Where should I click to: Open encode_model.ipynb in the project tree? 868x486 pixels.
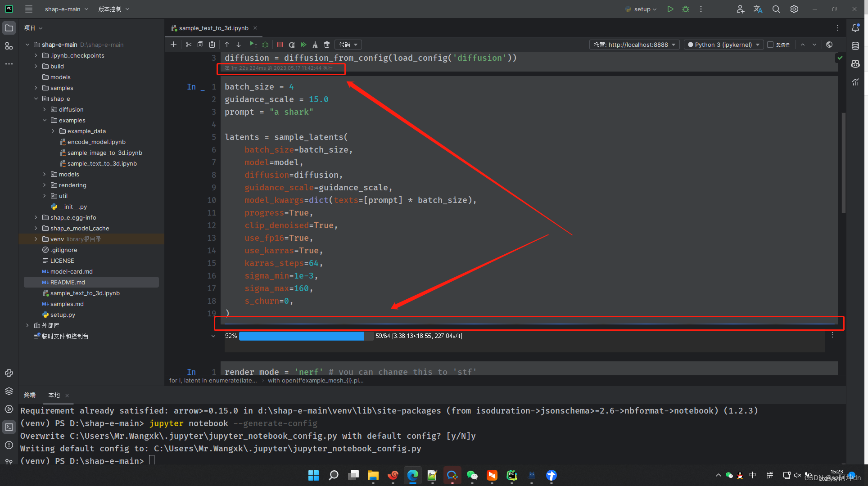(x=96, y=142)
